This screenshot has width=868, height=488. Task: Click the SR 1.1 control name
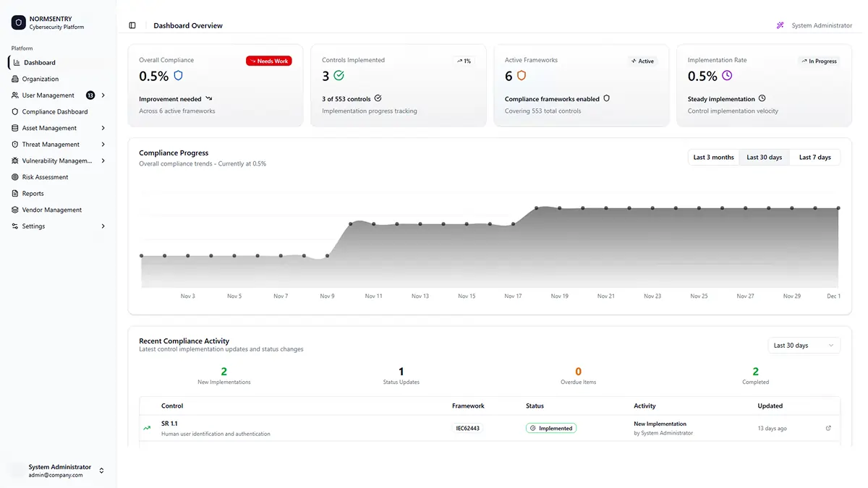pyautogui.click(x=169, y=424)
